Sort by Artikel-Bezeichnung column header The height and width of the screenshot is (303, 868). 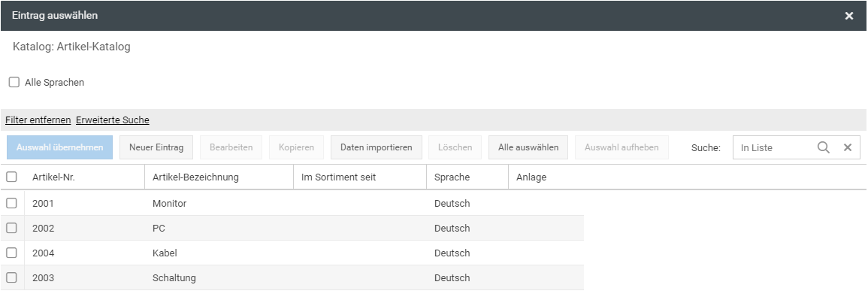click(195, 177)
